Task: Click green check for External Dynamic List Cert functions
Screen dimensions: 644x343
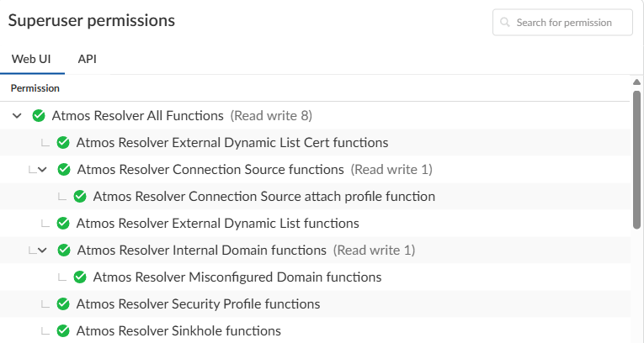Action: (62, 143)
